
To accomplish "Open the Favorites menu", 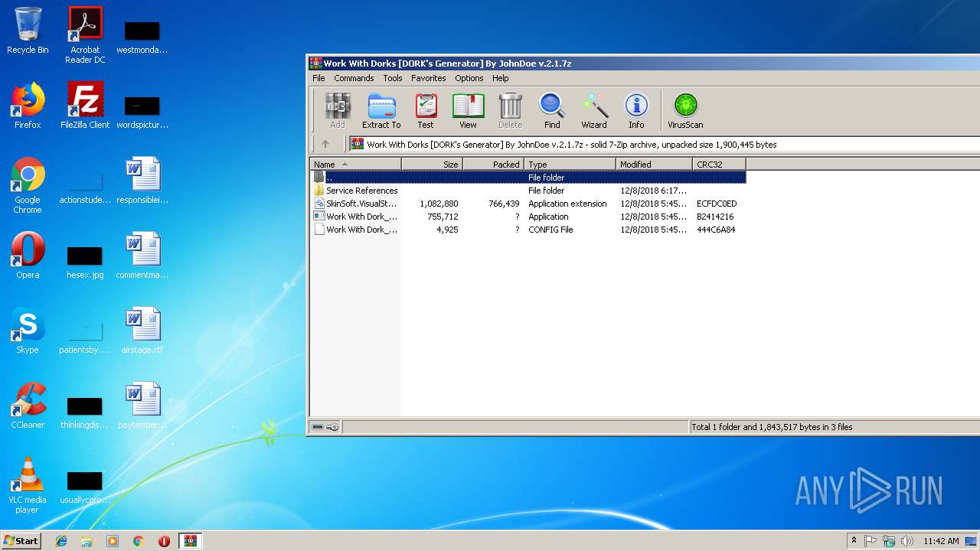I will (429, 78).
